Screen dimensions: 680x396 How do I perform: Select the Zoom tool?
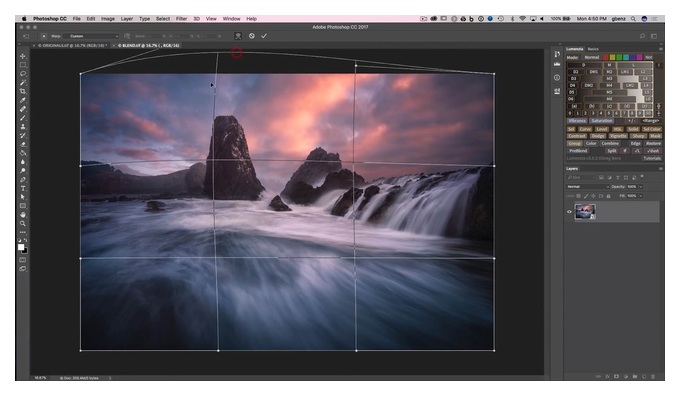click(23, 223)
